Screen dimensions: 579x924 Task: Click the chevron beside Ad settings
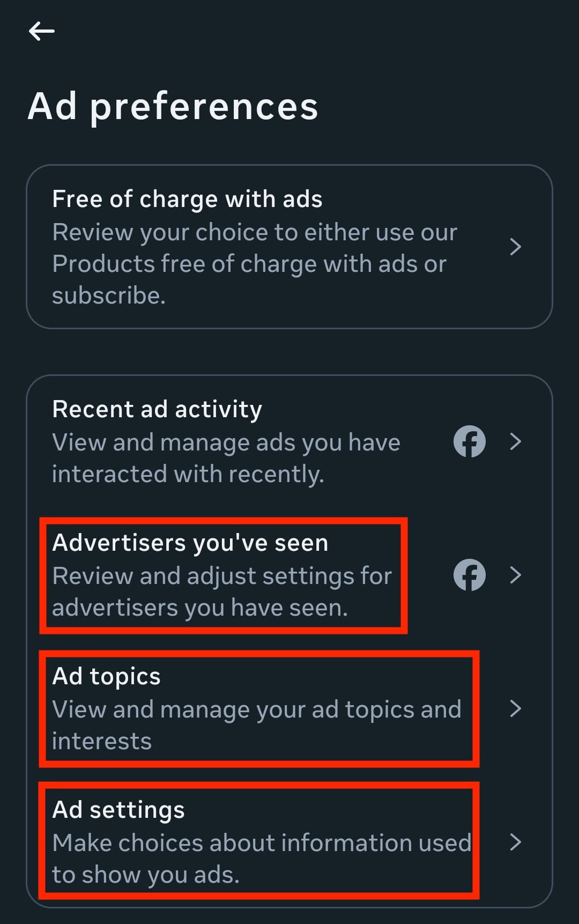(516, 842)
